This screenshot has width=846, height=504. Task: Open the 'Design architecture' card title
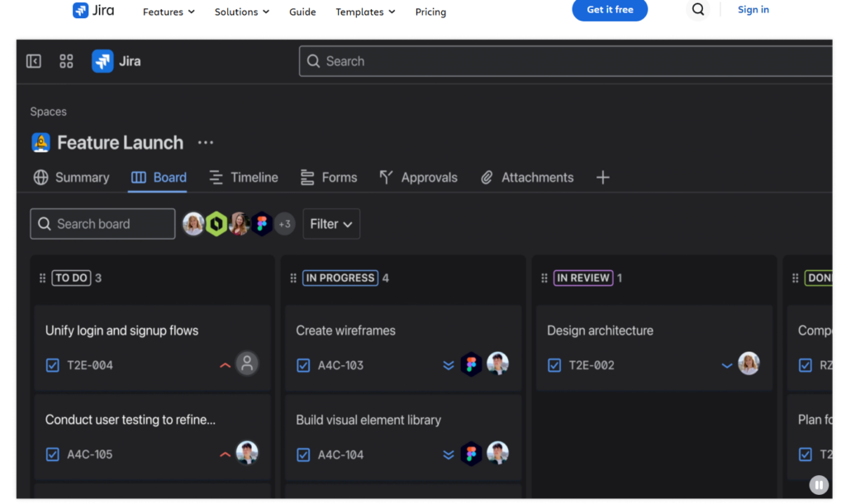(600, 330)
